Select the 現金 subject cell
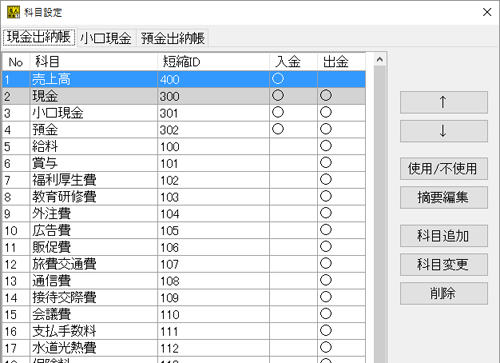500x363 pixels. tap(93, 96)
